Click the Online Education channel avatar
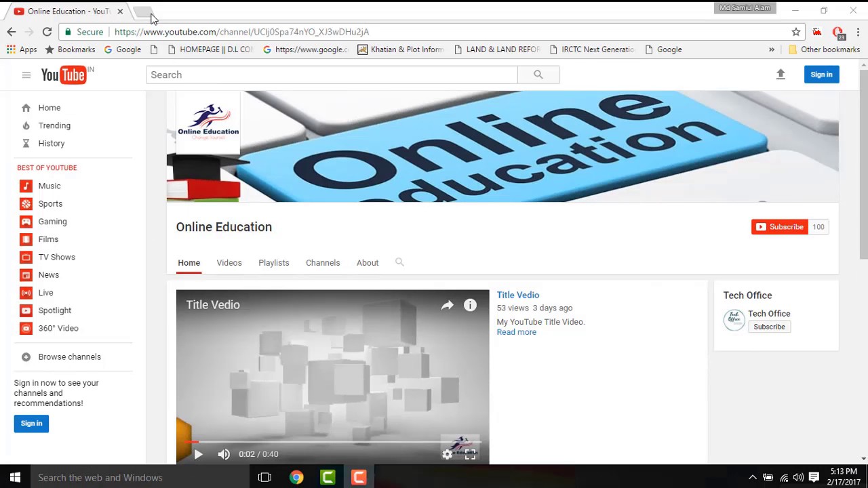Image resolution: width=868 pixels, height=488 pixels. 208,123
